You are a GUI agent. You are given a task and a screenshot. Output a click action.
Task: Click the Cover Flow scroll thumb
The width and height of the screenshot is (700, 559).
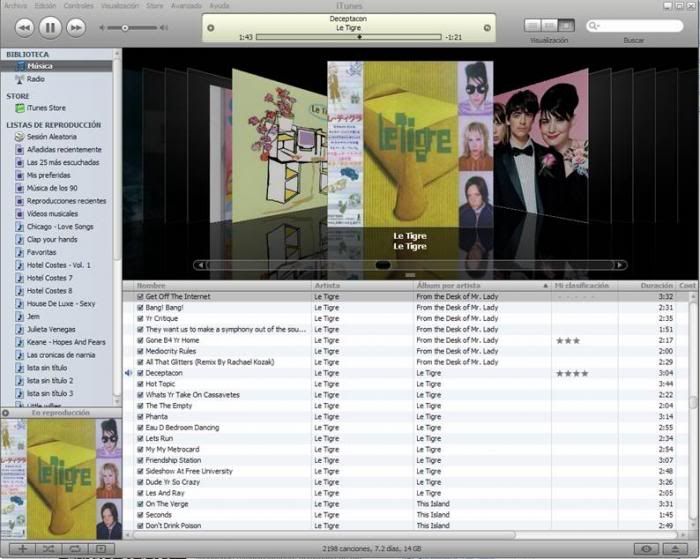[383, 265]
